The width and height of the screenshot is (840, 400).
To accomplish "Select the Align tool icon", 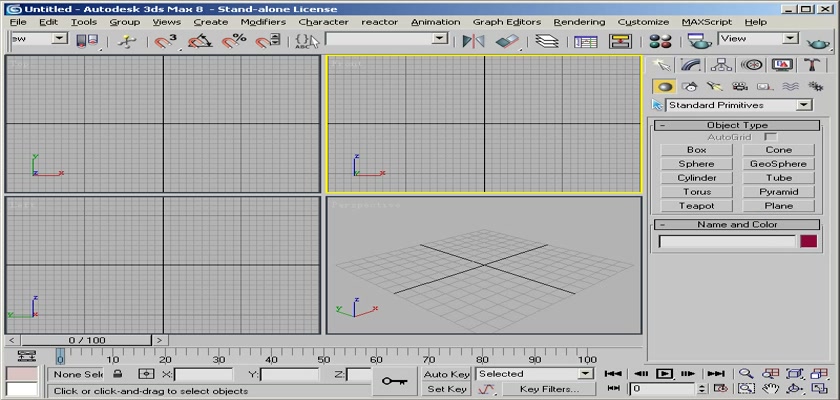I will [507, 41].
